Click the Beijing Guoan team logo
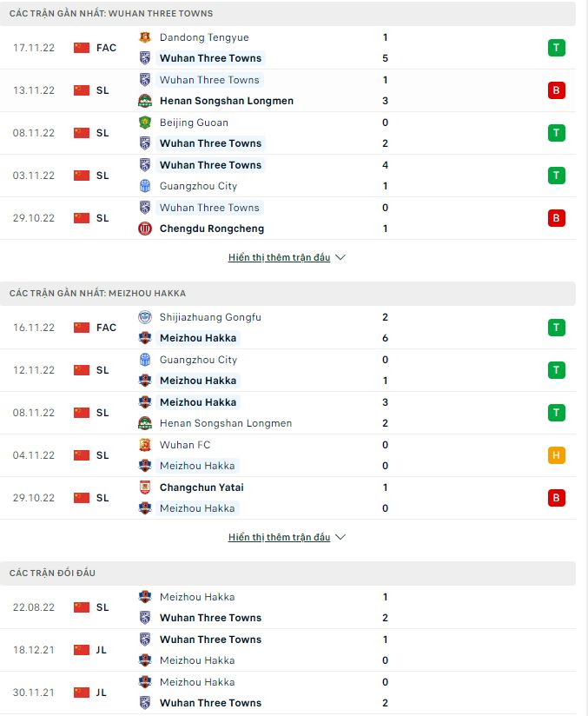588x716 pixels. point(143,123)
